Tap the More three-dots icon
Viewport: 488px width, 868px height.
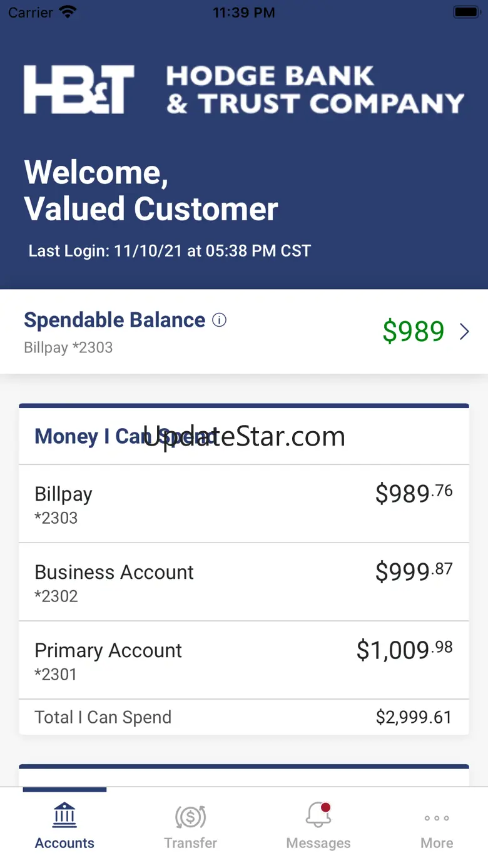tap(437, 818)
